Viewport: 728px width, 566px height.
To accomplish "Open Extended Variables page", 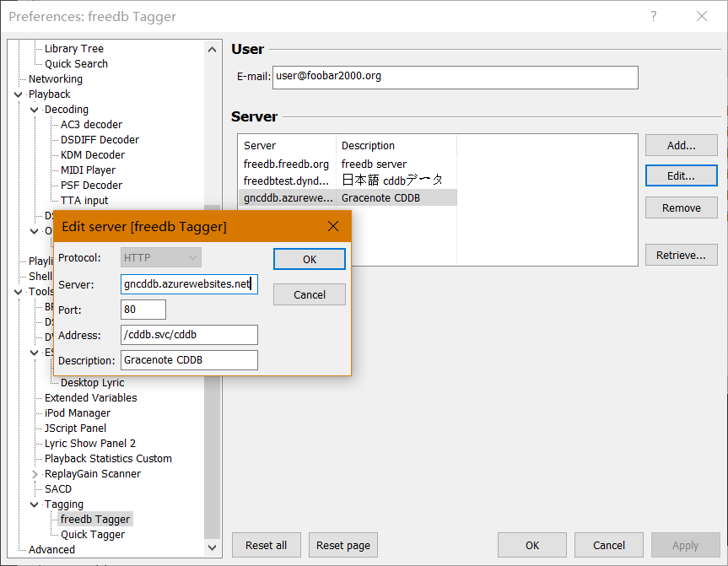I will click(90, 398).
